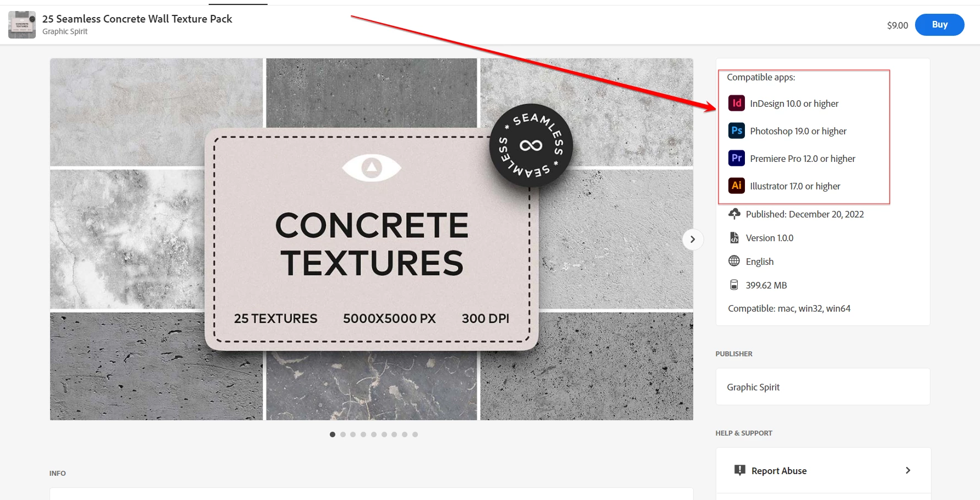
Task: Select the fifth carousel dot
Action: tap(374, 434)
